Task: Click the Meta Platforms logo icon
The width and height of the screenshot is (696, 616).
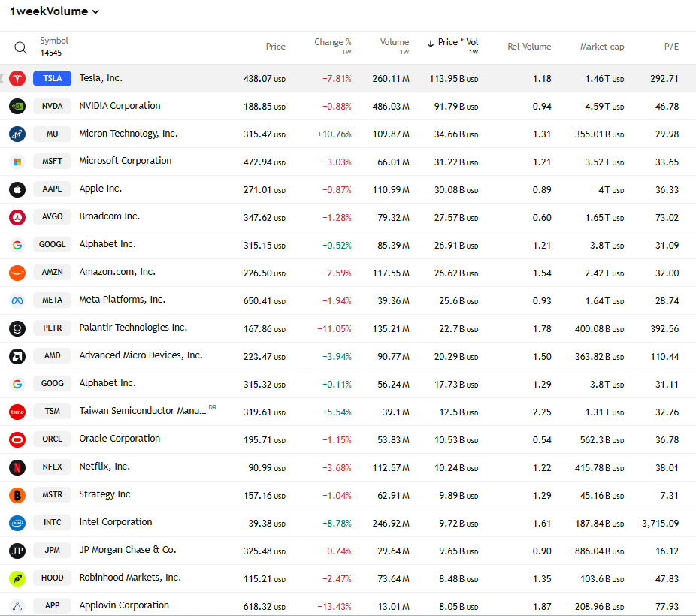Action: tap(17, 300)
